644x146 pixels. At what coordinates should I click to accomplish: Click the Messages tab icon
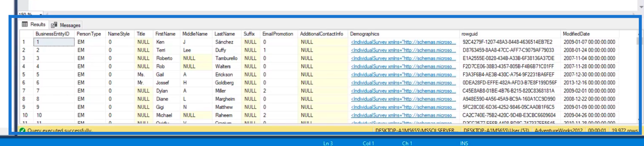54,25
